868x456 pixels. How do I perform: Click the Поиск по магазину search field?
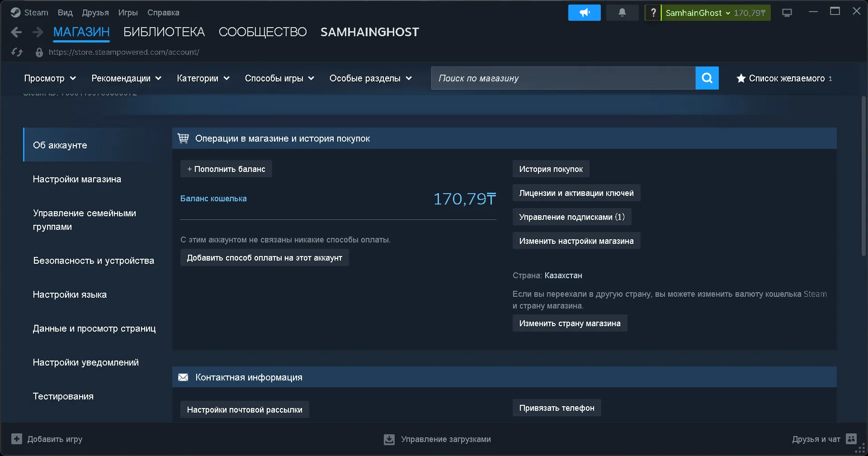pos(563,78)
